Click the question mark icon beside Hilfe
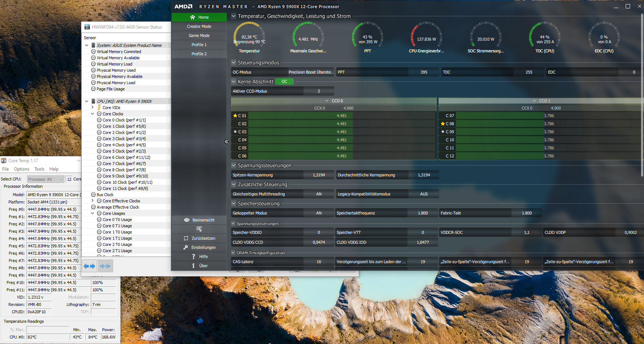 (193, 257)
